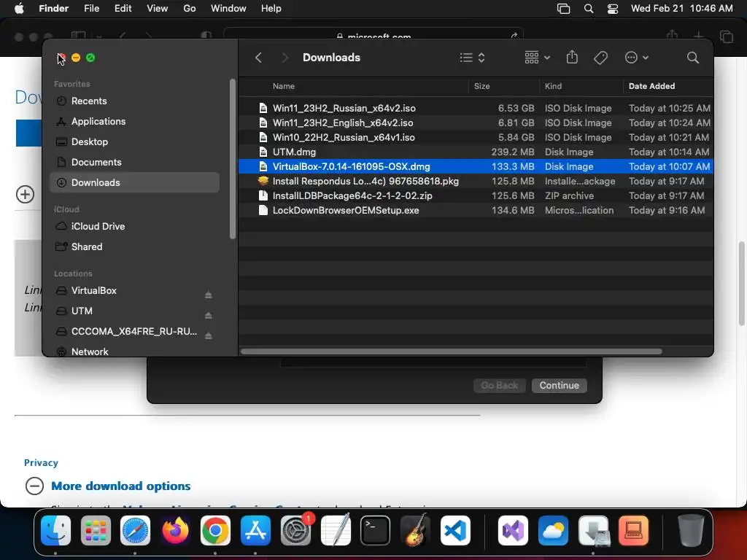Open Firefox from the Dock
The width and height of the screenshot is (747, 560).
pos(175,531)
